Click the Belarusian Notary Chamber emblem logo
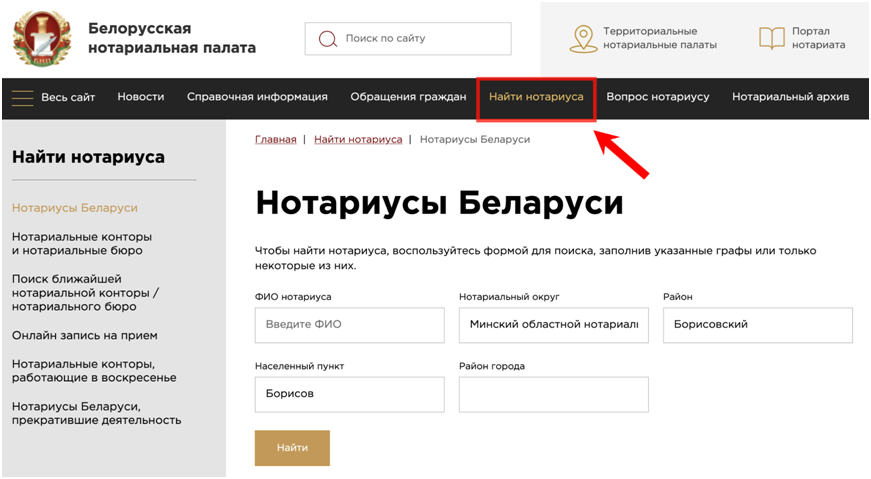Screen dimensions: 871x479 point(42,39)
